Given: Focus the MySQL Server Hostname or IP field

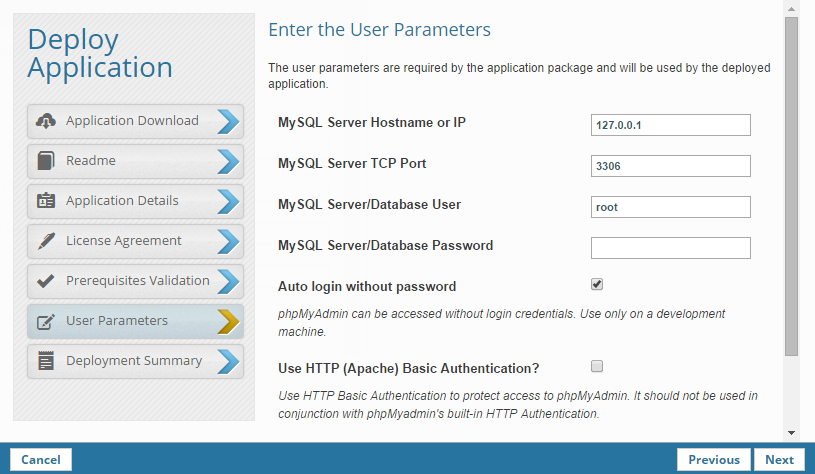Looking at the screenshot, I should click(x=670, y=125).
